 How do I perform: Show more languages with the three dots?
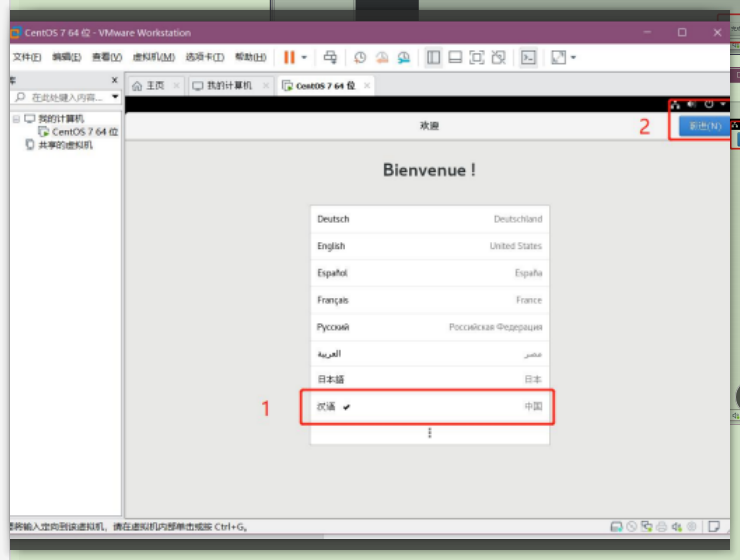click(429, 433)
